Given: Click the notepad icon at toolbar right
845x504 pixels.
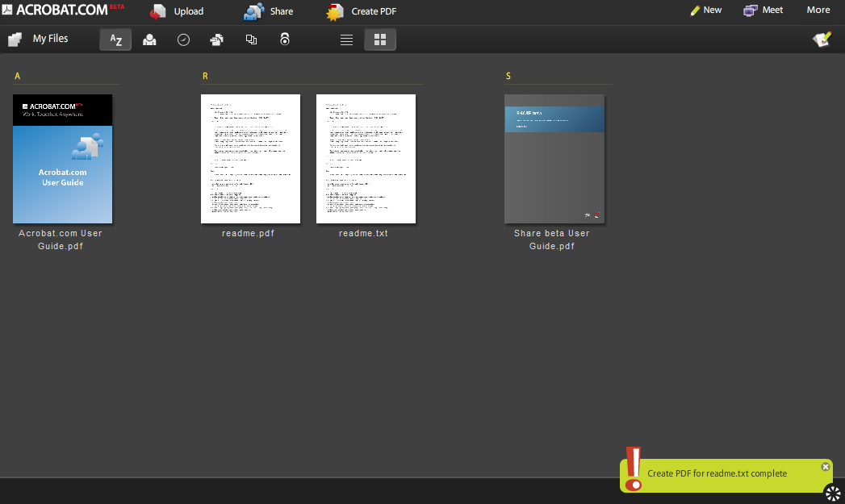Looking at the screenshot, I should click(822, 39).
